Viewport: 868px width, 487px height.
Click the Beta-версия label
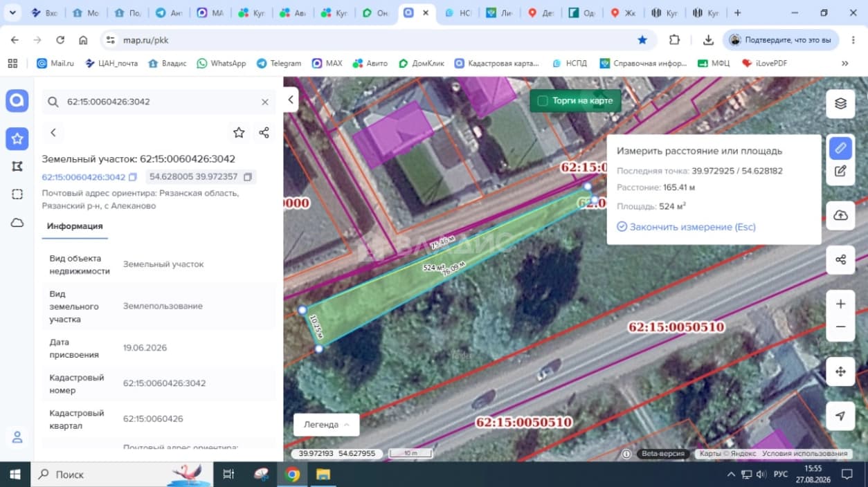(x=662, y=454)
